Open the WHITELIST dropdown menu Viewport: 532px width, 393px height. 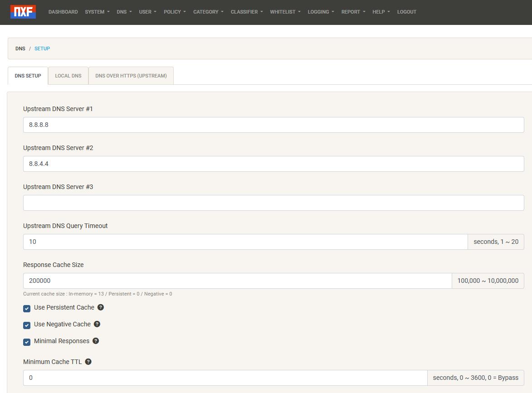285,12
